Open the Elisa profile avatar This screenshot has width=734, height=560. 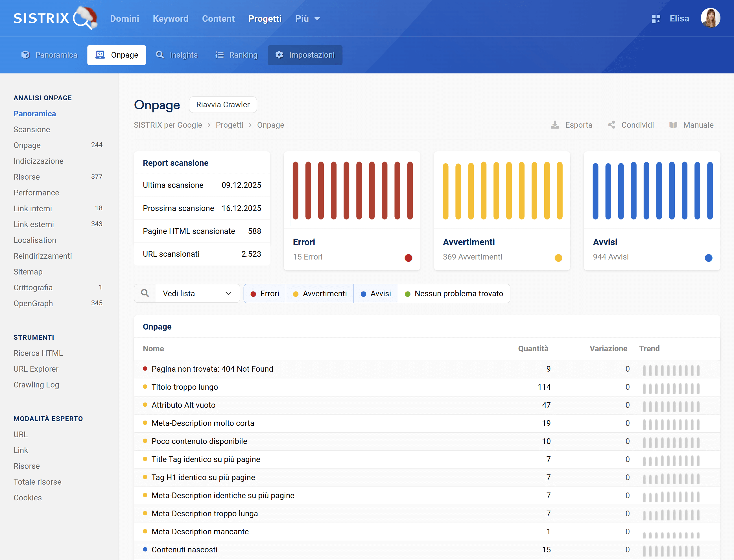[x=711, y=18]
